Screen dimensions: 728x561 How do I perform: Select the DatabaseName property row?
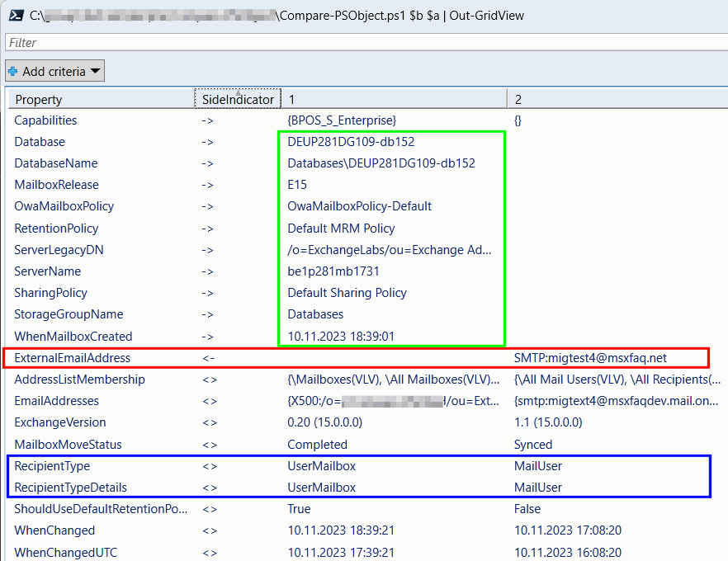[x=368, y=163]
